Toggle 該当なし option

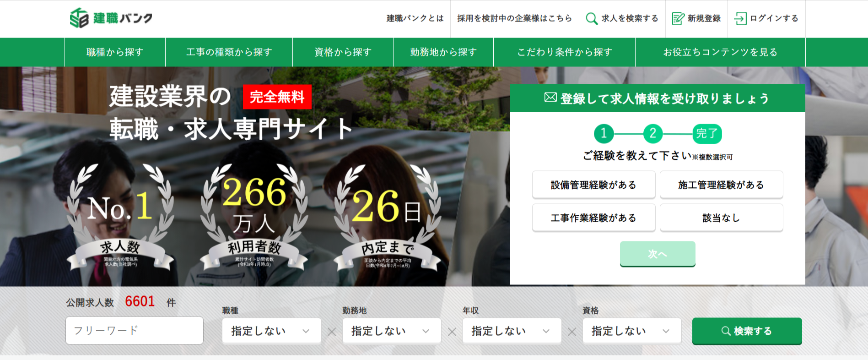click(721, 218)
